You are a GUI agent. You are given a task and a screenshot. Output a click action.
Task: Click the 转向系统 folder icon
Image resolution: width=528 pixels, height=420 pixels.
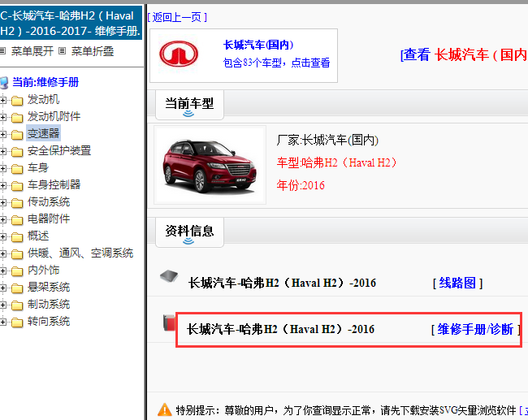[17, 323]
